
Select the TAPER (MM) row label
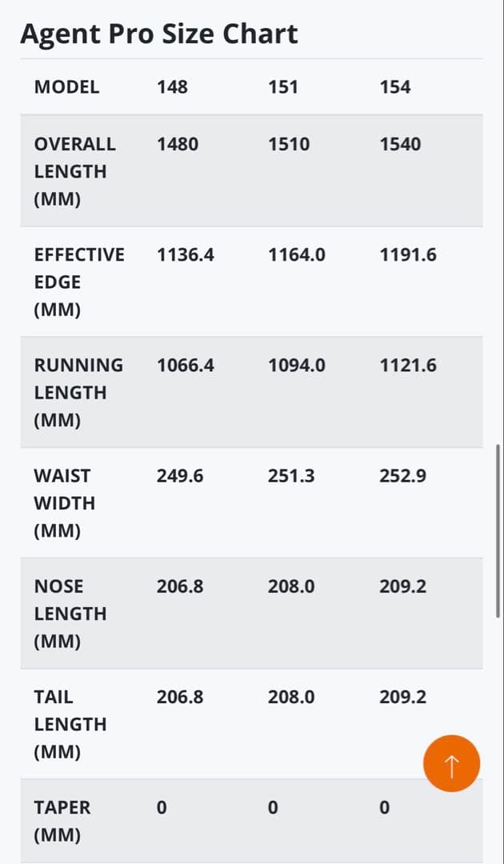pyautogui.click(x=62, y=821)
